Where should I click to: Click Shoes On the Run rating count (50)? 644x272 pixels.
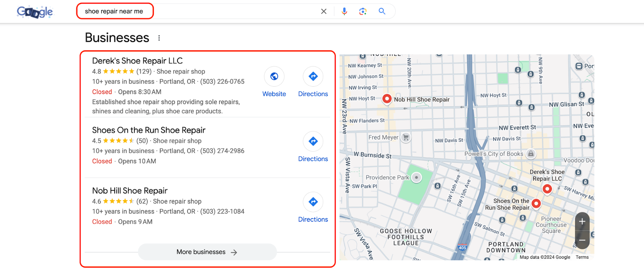[142, 141]
